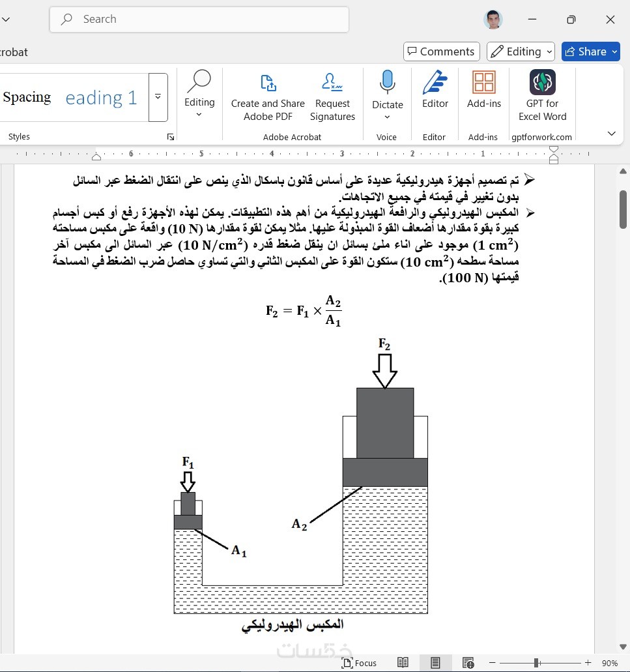This screenshot has width=630, height=672.
Task: Click vertical scrollbar thumb
Action: click(x=623, y=210)
